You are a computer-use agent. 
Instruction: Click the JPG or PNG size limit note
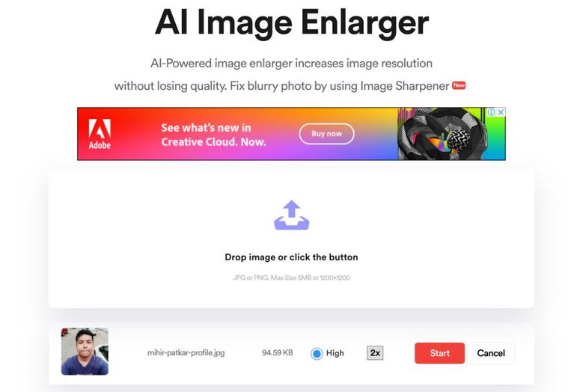tap(291, 278)
